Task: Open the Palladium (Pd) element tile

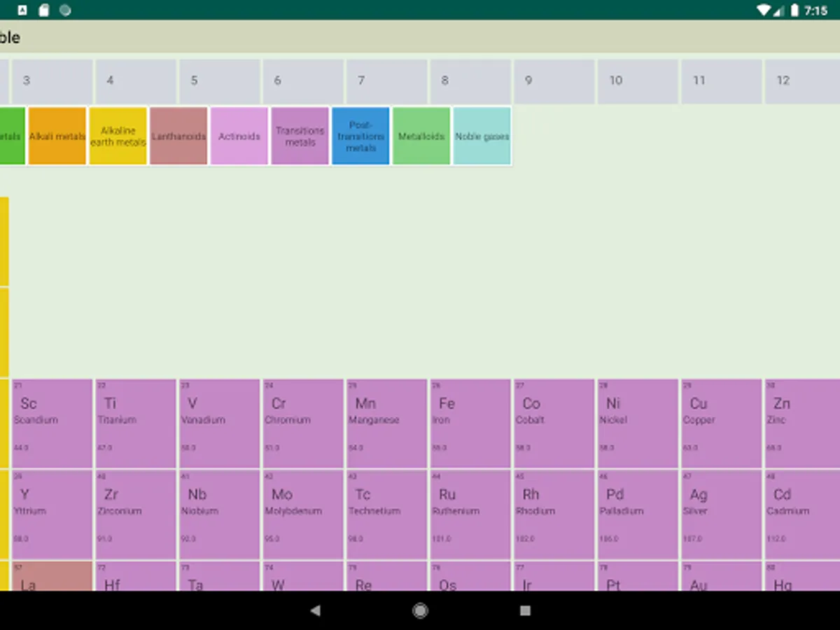Action: (638, 514)
